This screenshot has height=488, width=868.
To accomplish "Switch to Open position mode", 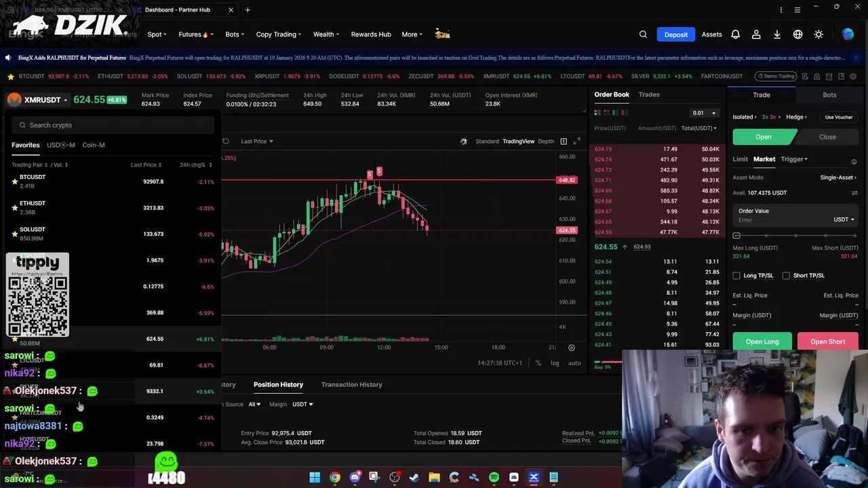I will point(764,137).
